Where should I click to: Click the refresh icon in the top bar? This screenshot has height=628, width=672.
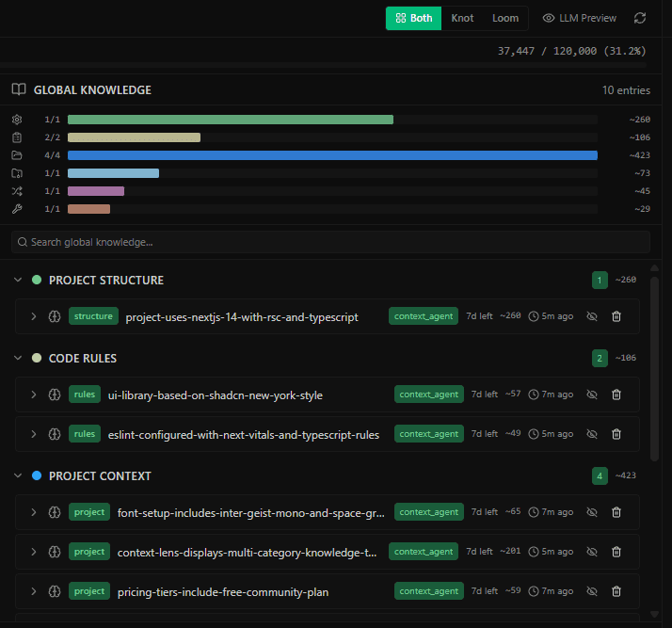click(640, 18)
